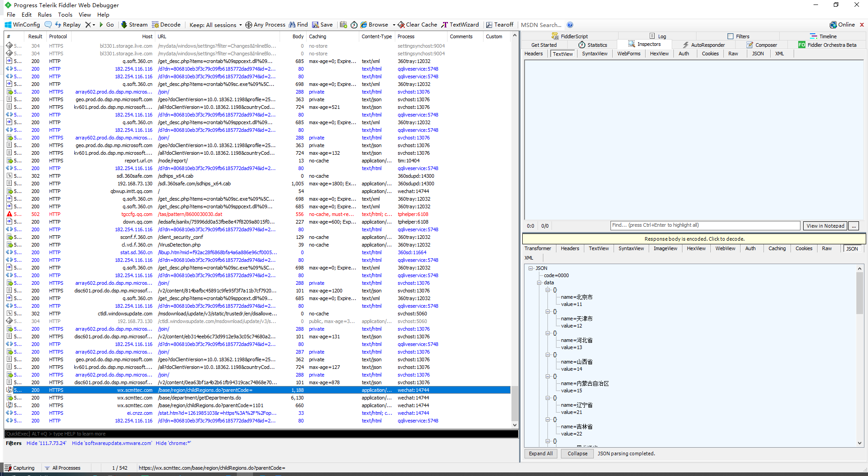Viewport: 868px width, 476px height.
Task: Click the comment speech bubble icon
Action: click(x=48, y=25)
